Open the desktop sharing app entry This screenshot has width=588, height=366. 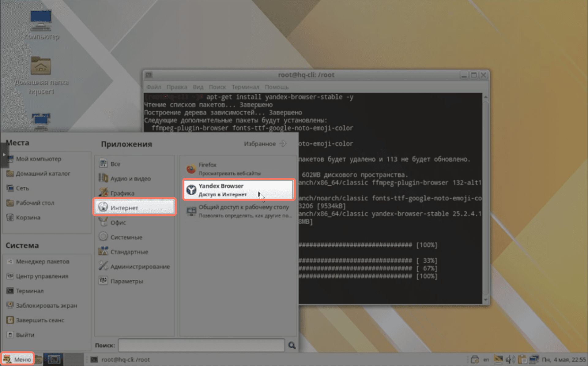239,211
